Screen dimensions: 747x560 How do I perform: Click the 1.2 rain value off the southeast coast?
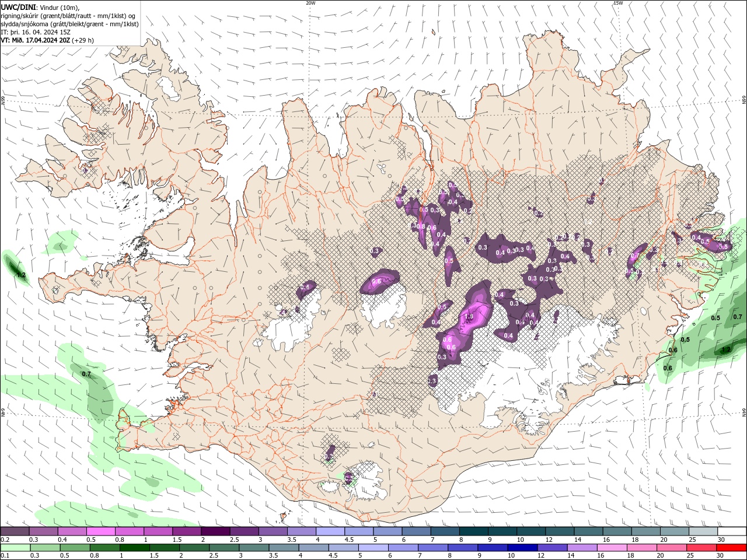coord(726,350)
